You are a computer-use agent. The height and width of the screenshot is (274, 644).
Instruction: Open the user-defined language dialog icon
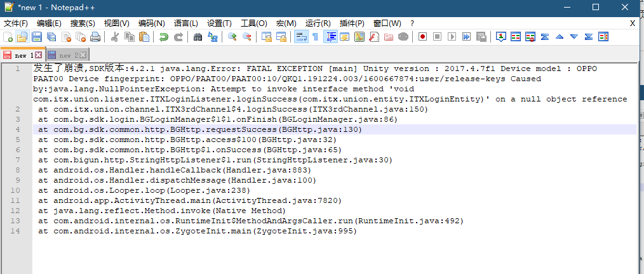pyautogui.click(x=344, y=37)
